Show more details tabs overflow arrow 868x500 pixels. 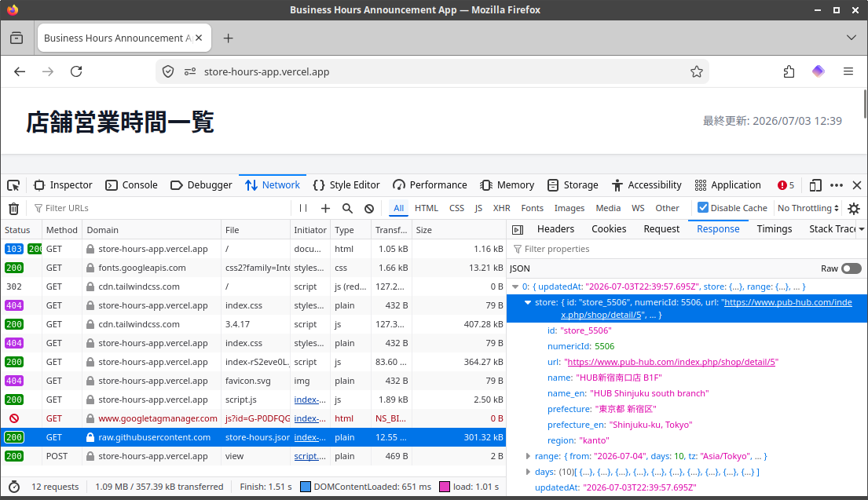coord(862,229)
